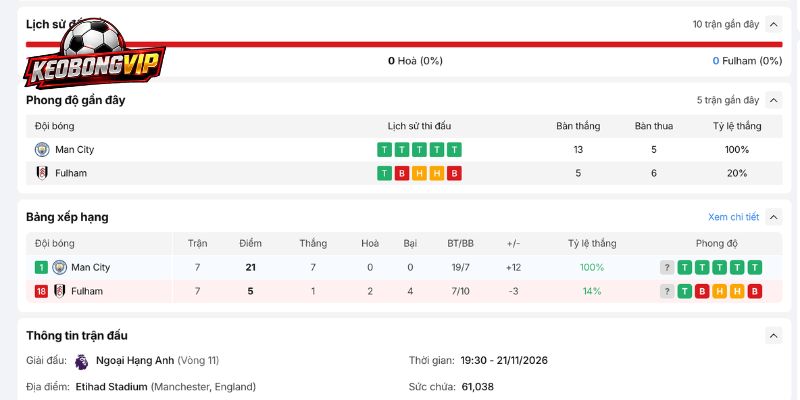The width and height of the screenshot is (800, 400).
Task: Collapse the Thông tin trận đấu section
Action: tap(773, 335)
